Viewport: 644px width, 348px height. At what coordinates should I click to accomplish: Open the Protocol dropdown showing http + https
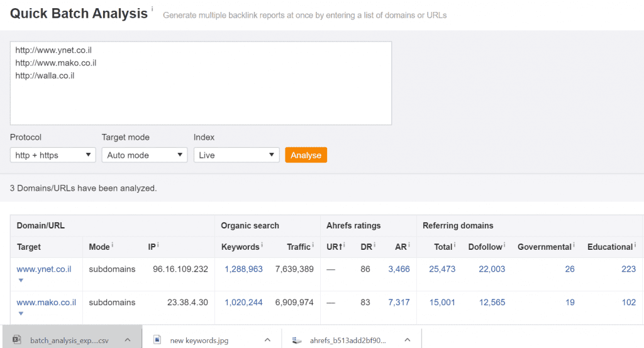(53, 155)
